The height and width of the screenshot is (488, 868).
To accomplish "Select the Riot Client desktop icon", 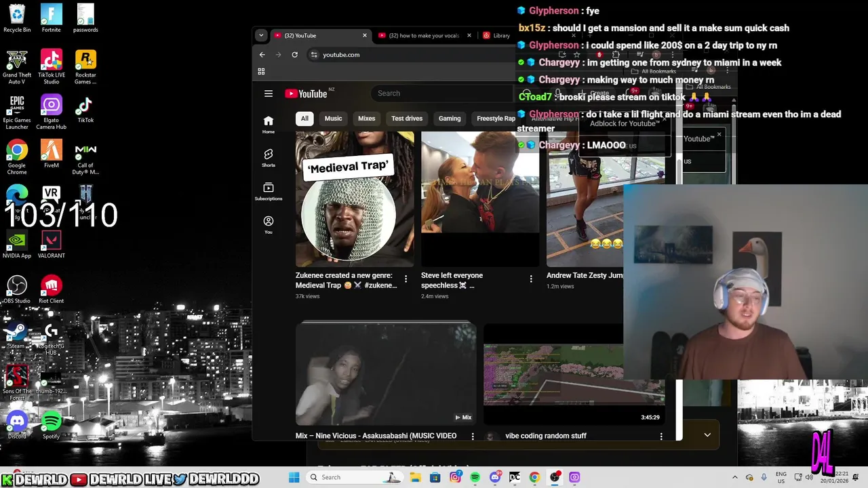I will [51, 289].
